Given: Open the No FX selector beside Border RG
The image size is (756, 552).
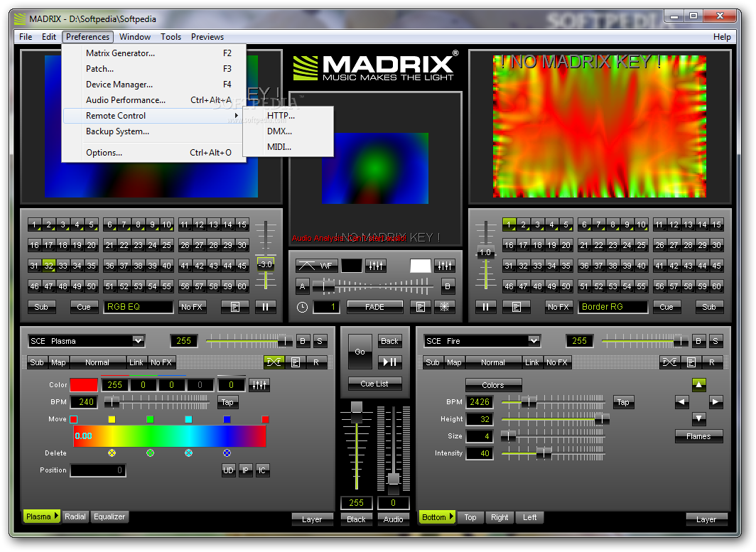Looking at the screenshot, I should (x=558, y=307).
